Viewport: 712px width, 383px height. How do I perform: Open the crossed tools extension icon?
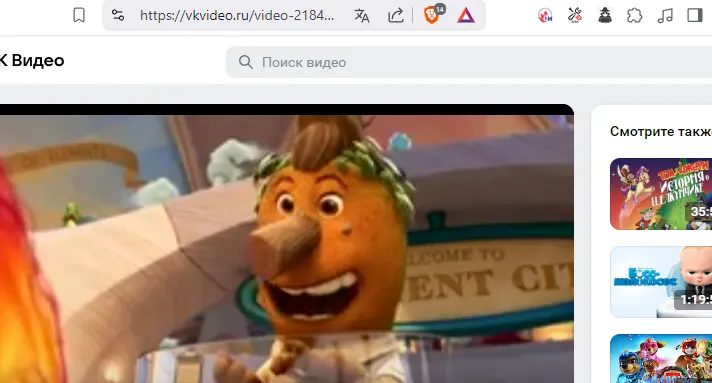pyautogui.click(x=575, y=15)
